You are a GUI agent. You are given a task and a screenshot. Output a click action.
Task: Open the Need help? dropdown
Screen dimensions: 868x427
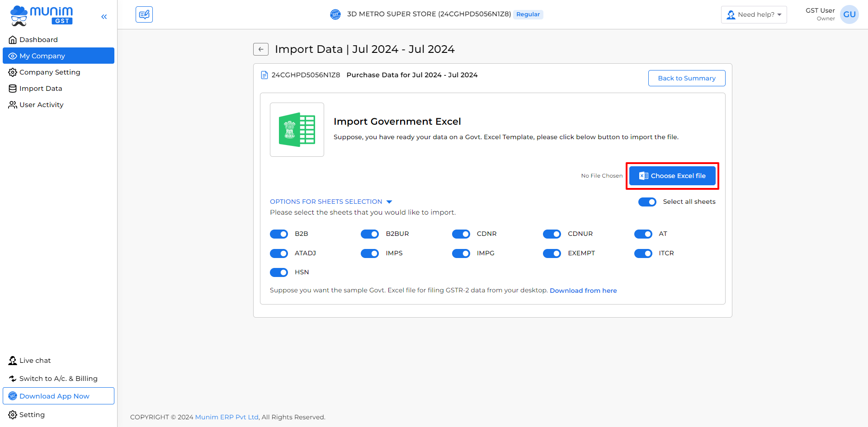click(754, 14)
